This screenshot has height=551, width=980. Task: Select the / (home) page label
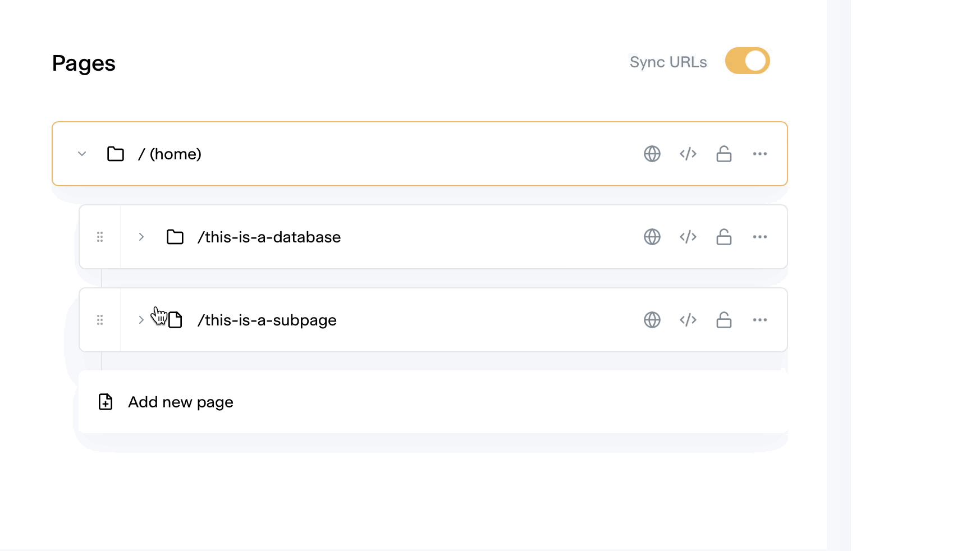pos(170,154)
